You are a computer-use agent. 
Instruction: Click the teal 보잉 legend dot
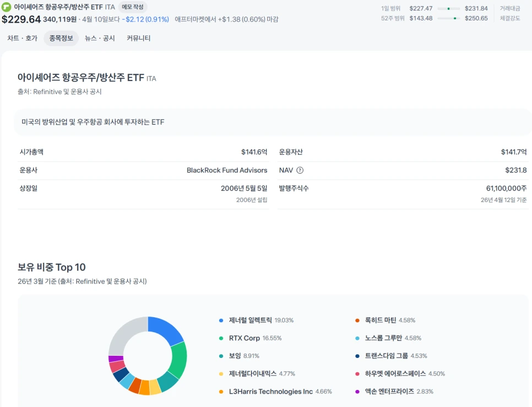pos(221,356)
